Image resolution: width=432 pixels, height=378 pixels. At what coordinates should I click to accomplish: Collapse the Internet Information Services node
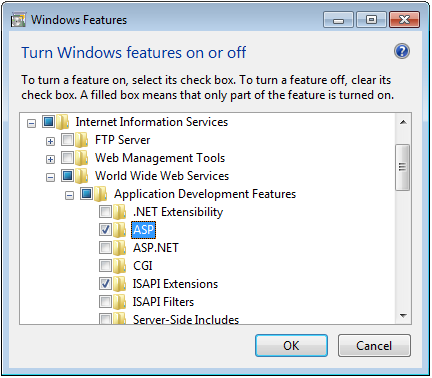31,124
